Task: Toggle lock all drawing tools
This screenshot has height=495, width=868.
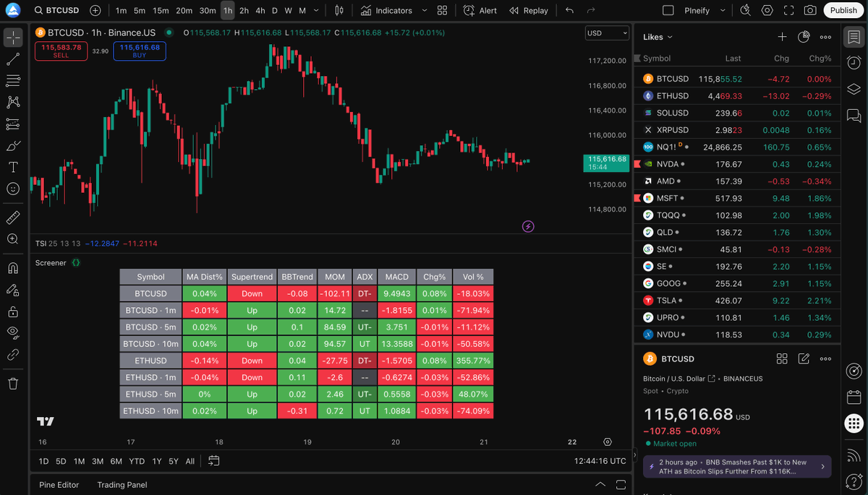Action: pyautogui.click(x=13, y=311)
